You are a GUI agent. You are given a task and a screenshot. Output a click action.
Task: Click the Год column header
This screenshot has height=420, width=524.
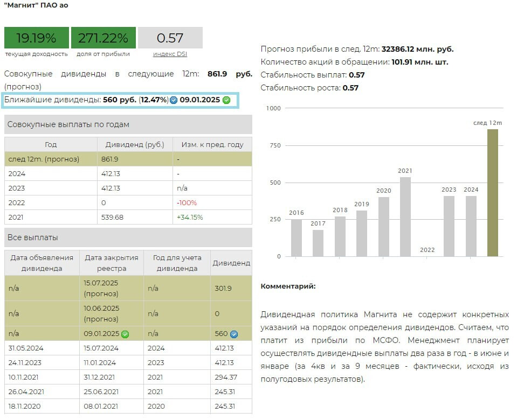click(51, 144)
